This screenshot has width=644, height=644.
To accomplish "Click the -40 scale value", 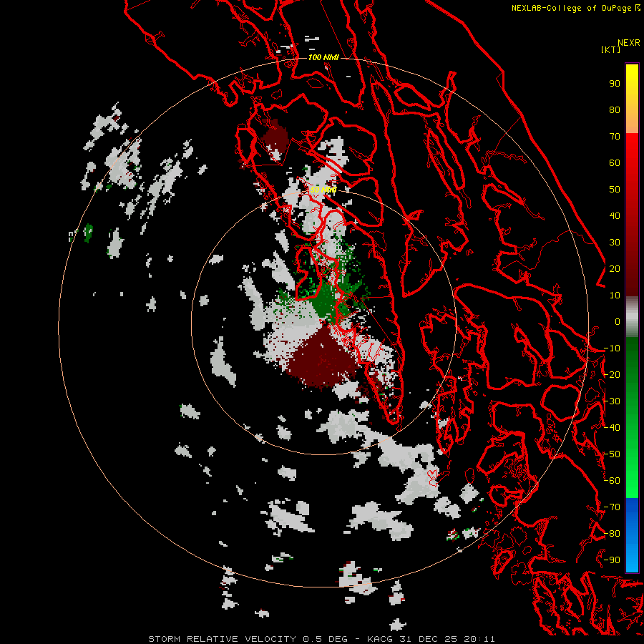I will [612, 428].
